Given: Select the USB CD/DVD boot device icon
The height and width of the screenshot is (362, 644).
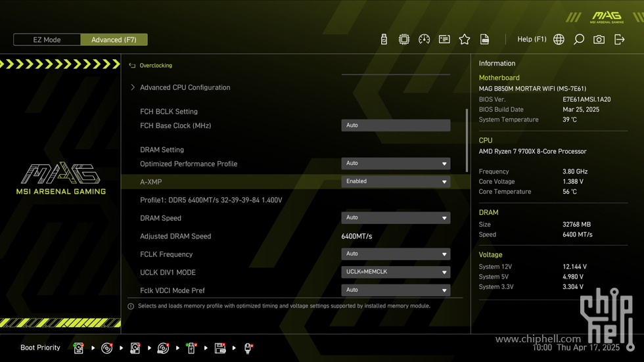Looking at the screenshot, I should (163, 348).
